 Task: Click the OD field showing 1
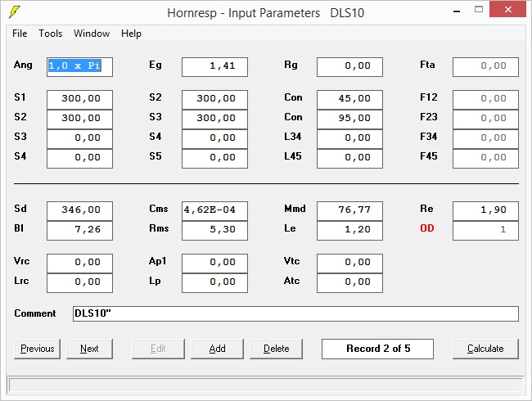(485, 231)
